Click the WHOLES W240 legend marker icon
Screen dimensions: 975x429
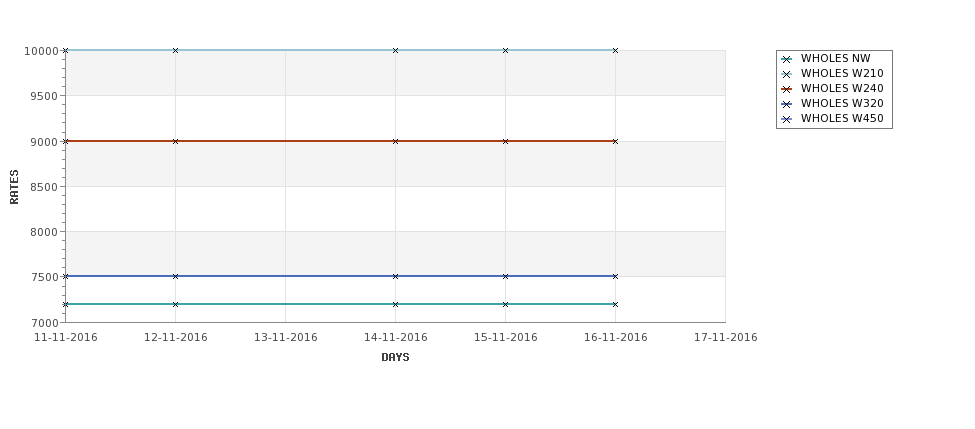787,90
